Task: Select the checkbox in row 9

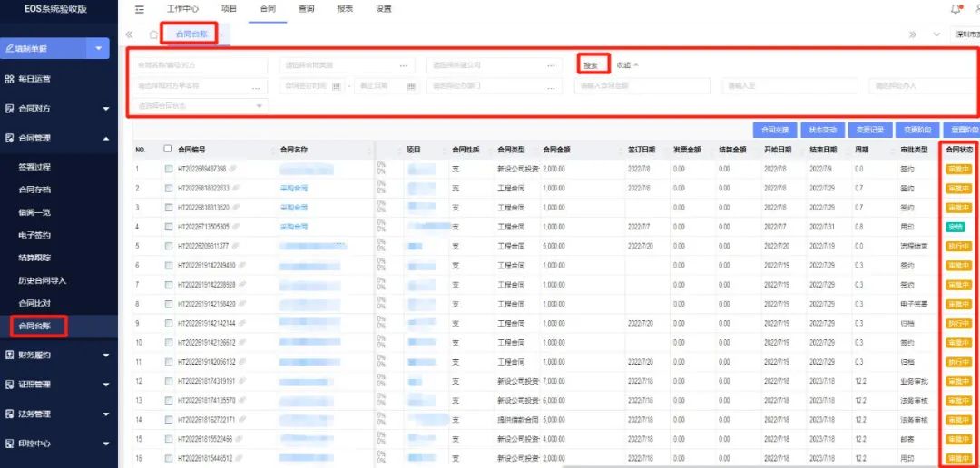Action: tap(169, 324)
